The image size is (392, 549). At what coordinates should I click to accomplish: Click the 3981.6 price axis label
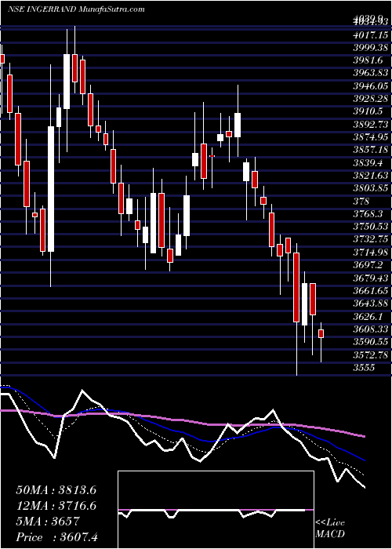click(x=368, y=60)
